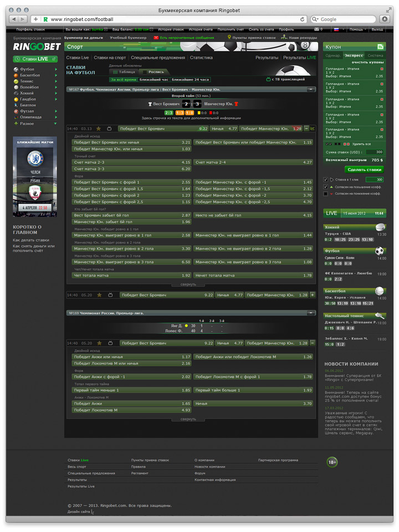Viewport: 399px width, 532px height.
Task: Open the Челси – Рубин upcoming match banner
Action: 35,177
